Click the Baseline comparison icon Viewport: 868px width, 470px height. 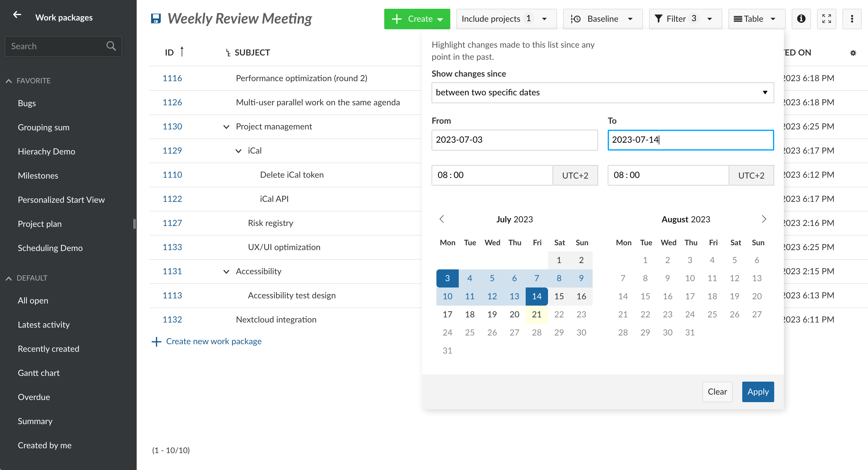click(x=576, y=18)
